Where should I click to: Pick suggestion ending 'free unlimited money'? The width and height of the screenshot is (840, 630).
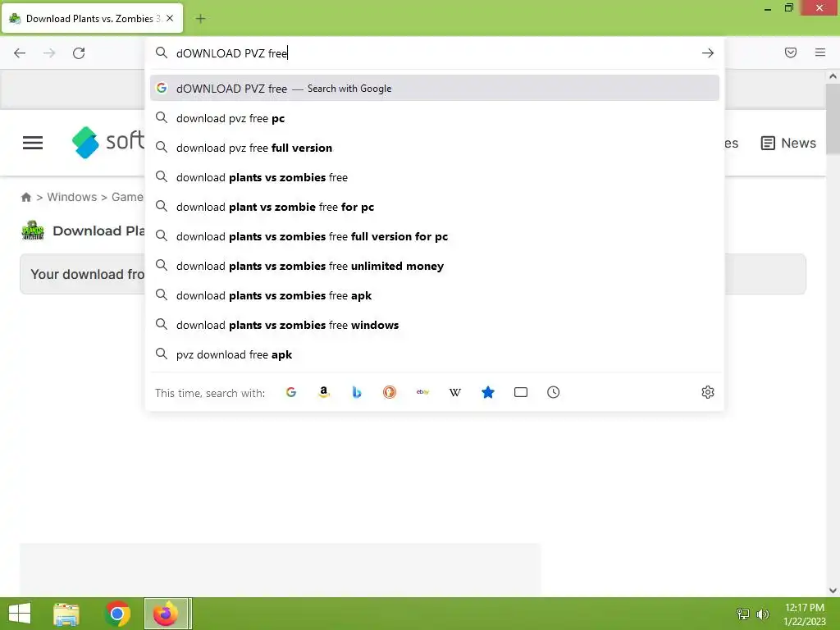435,266
